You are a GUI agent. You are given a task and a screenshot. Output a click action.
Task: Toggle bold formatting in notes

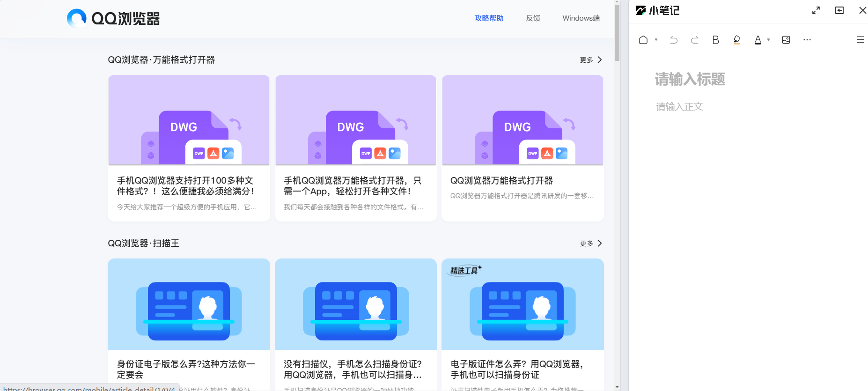pyautogui.click(x=715, y=40)
